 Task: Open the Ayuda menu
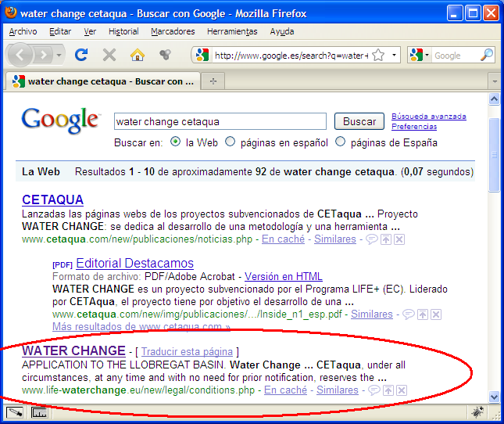click(282, 31)
